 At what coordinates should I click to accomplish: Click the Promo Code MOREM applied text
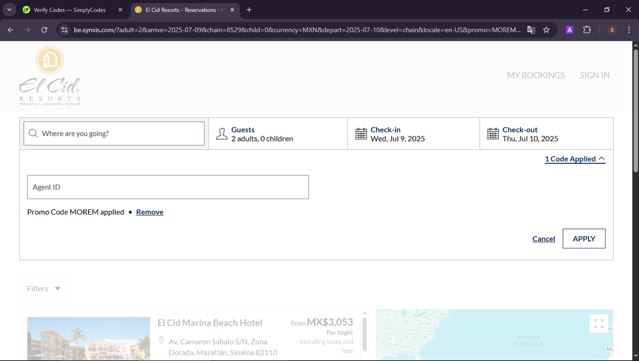(x=75, y=212)
